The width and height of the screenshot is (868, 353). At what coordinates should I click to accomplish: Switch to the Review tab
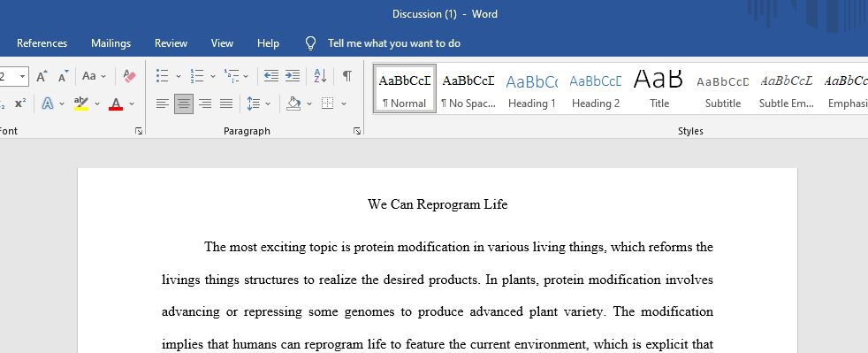171,43
